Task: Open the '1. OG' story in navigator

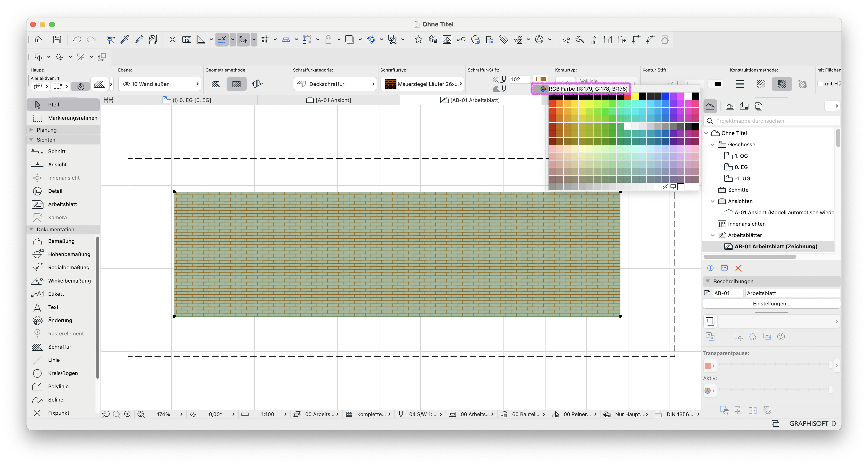Action: [741, 156]
